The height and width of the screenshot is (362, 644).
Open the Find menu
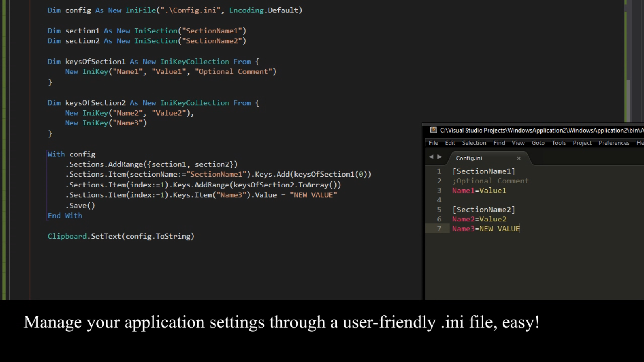pos(499,143)
